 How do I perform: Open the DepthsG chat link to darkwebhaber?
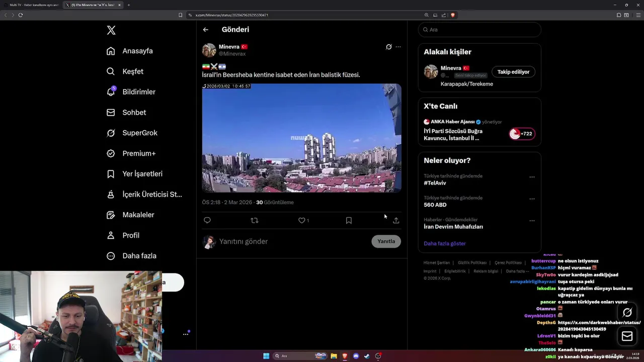pos(599,326)
